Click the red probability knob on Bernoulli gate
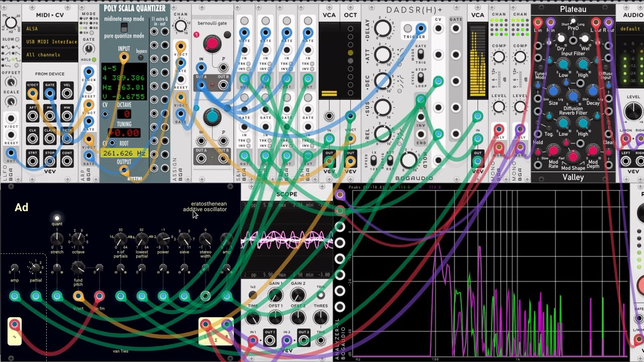This screenshot has width=644, height=362. coord(212,44)
